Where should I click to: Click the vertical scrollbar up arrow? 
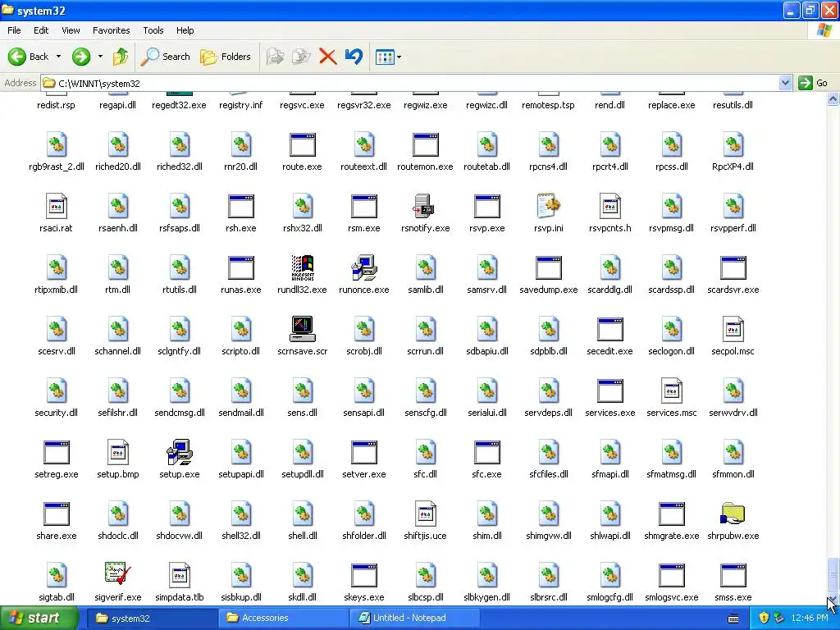click(x=833, y=98)
